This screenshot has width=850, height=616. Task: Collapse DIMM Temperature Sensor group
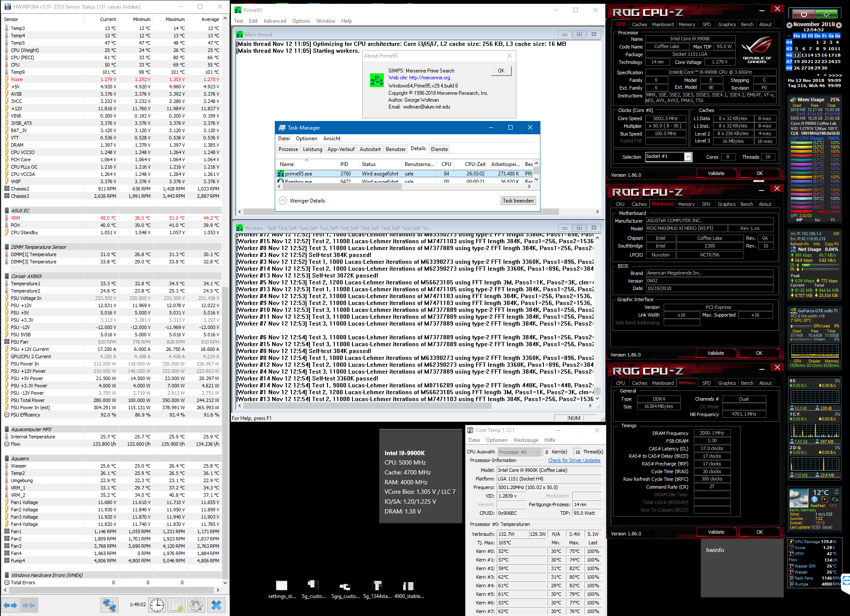point(7,247)
